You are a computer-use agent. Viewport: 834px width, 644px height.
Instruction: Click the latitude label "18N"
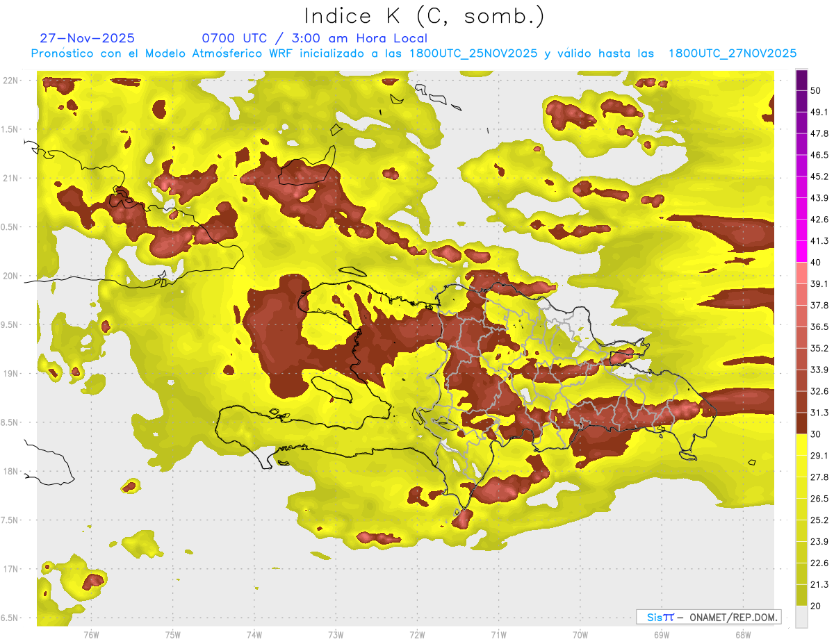click(10, 472)
